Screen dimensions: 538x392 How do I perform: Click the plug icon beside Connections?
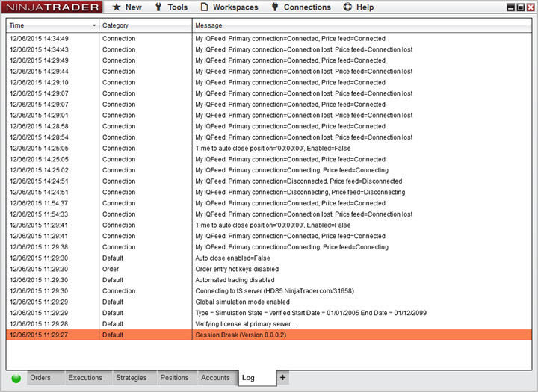pyautogui.click(x=274, y=7)
